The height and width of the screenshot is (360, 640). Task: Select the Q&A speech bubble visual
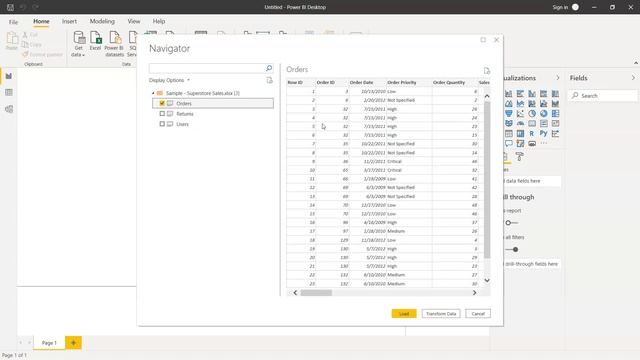[509, 144]
